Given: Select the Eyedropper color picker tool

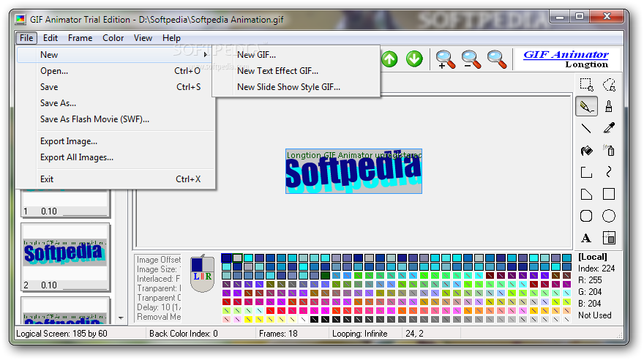Looking at the screenshot, I should (x=609, y=129).
